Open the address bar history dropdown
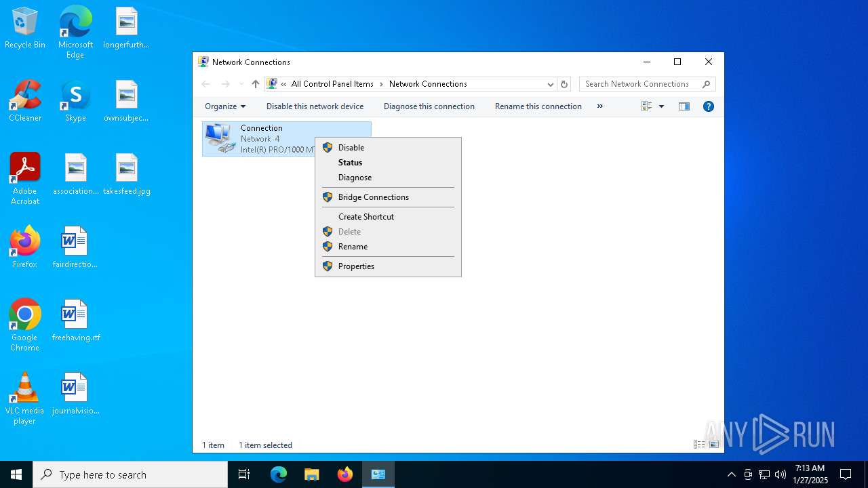This screenshot has width=868, height=488. coord(551,84)
